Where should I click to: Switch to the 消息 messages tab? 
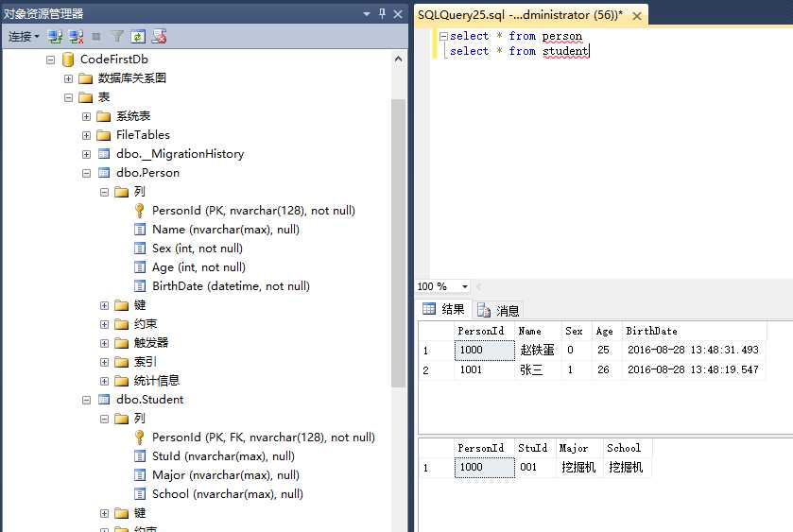pos(498,310)
